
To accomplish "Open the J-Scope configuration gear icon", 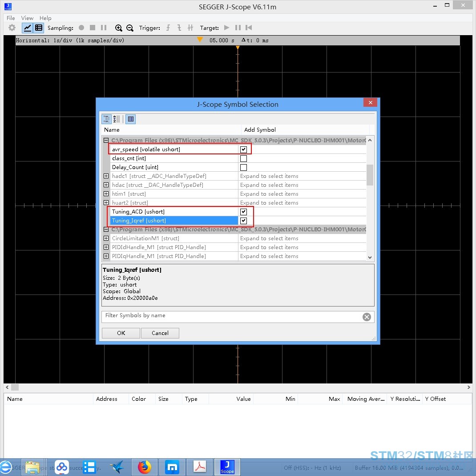I will (x=12, y=28).
